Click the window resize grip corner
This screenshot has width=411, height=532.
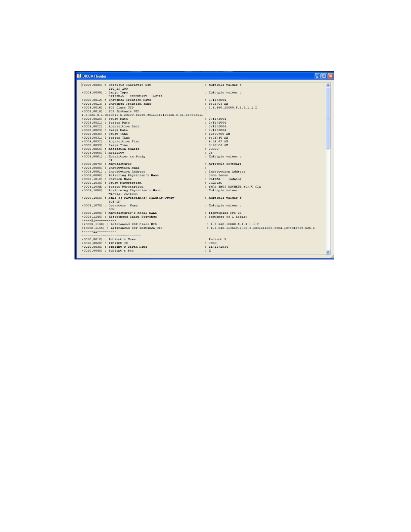pyautogui.click(x=332, y=256)
